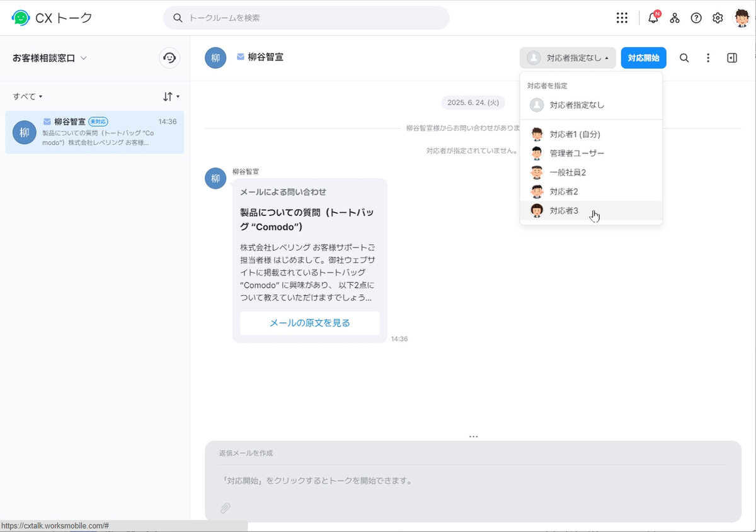Open the notifications bell

point(654,18)
